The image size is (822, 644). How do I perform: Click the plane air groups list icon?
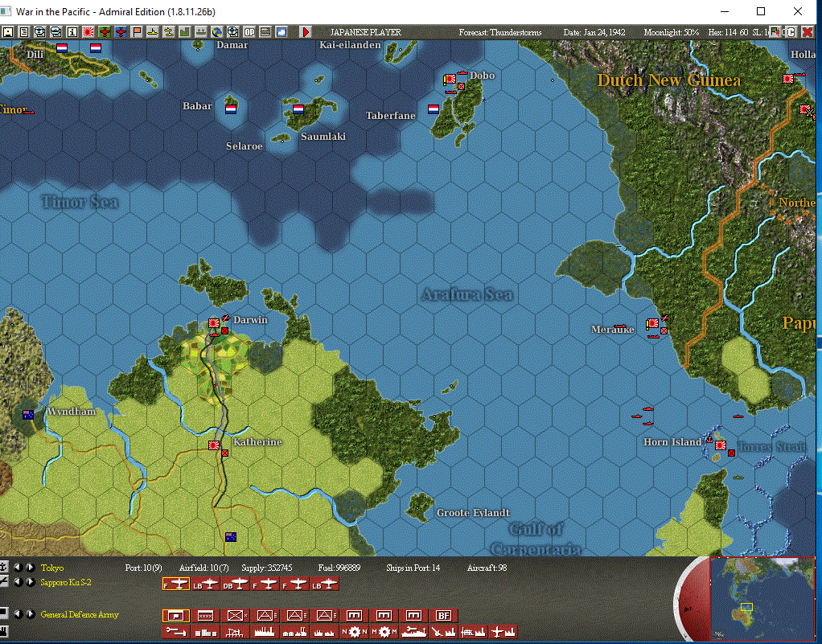pyautogui.click(x=4, y=582)
